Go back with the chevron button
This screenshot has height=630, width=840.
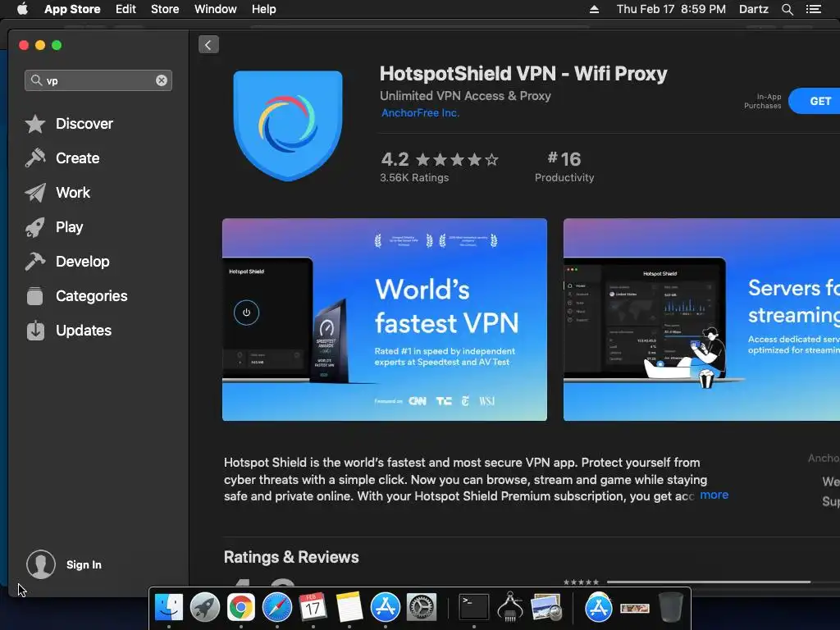pos(208,44)
